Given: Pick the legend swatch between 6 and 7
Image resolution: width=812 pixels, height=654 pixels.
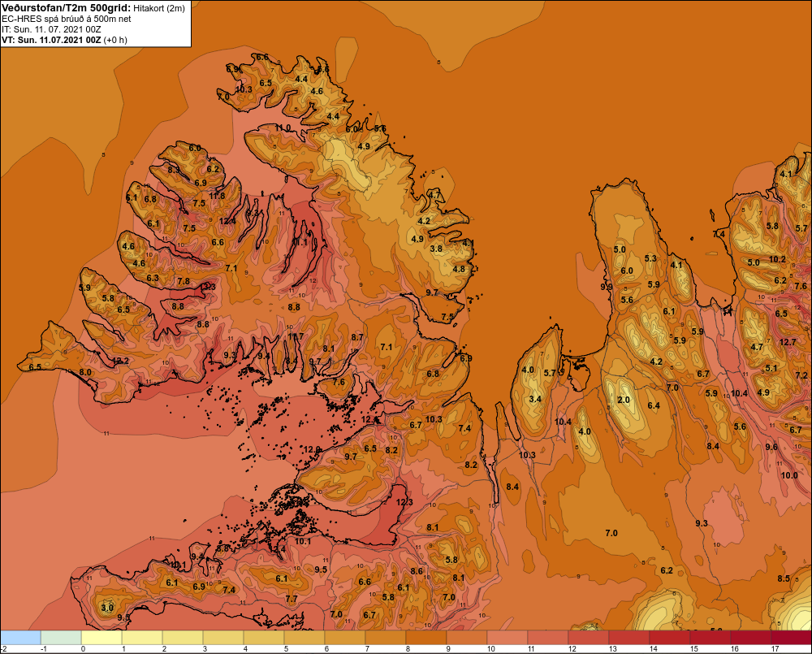Looking at the screenshot, I should click(x=345, y=638).
